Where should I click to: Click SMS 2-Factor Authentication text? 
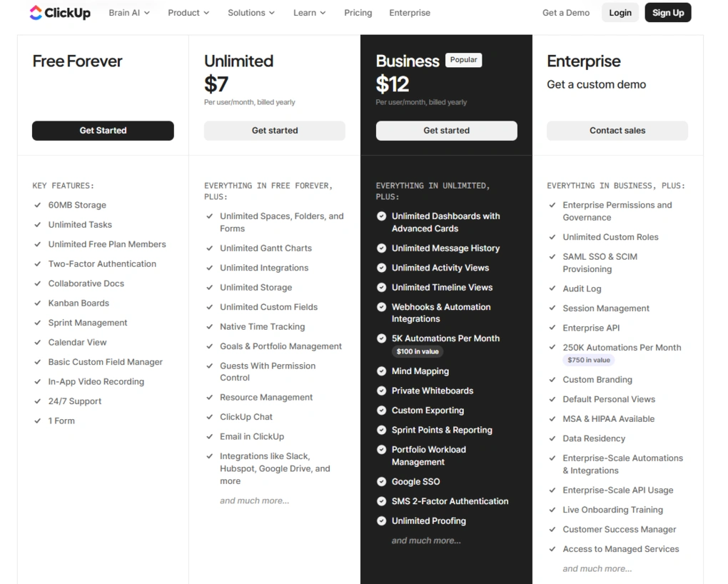tap(450, 501)
